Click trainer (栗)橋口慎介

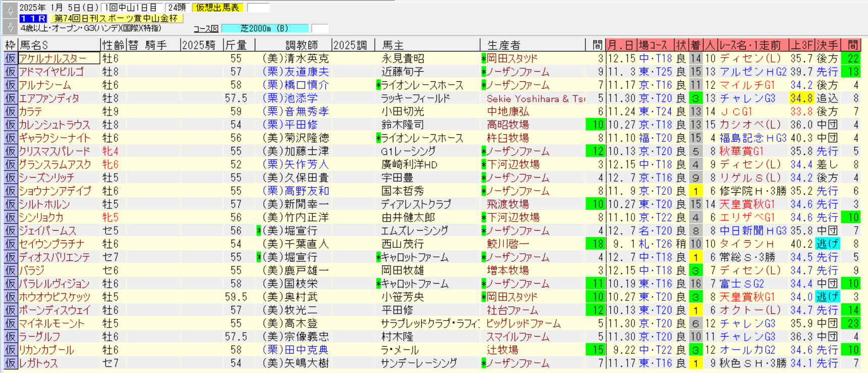point(296,85)
